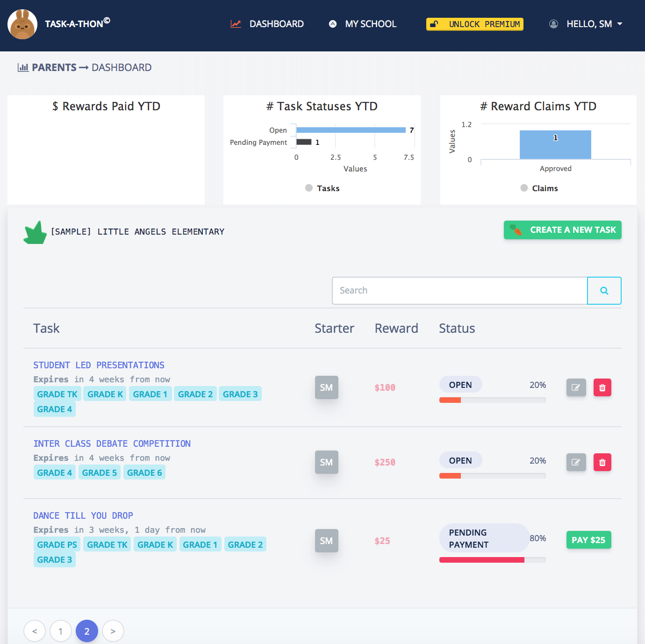Click the Task-A-Thon rabbit logo
The width and height of the screenshot is (645, 644).
tap(22, 24)
